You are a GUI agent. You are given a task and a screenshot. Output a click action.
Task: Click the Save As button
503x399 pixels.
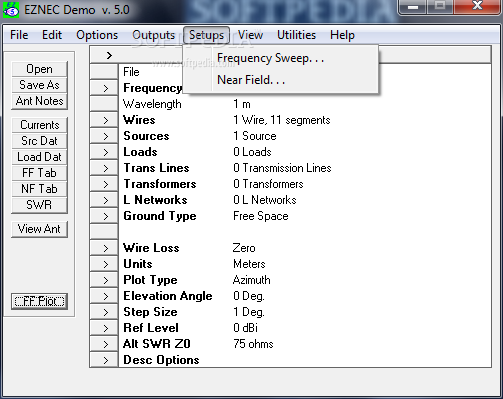(x=39, y=85)
